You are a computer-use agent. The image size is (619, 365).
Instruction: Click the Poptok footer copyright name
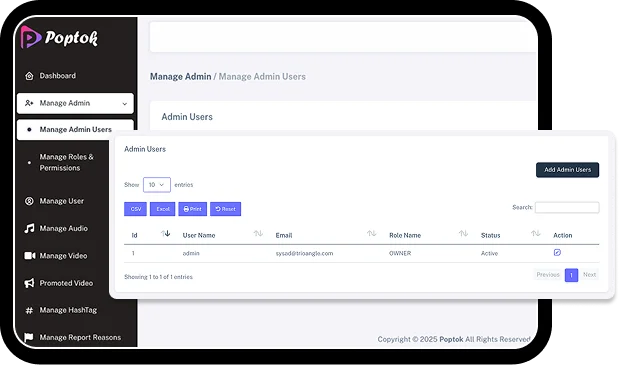[451, 339]
